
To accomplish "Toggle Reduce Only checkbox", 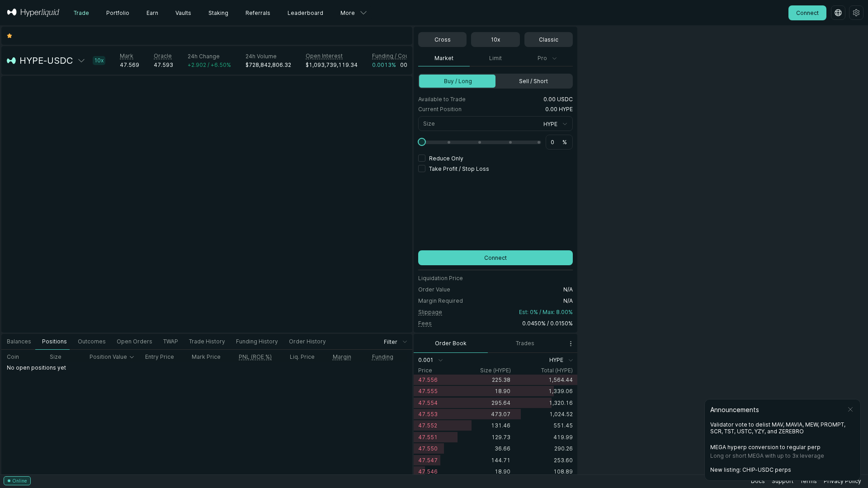I will pyautogui.click(x=422, y=158).
